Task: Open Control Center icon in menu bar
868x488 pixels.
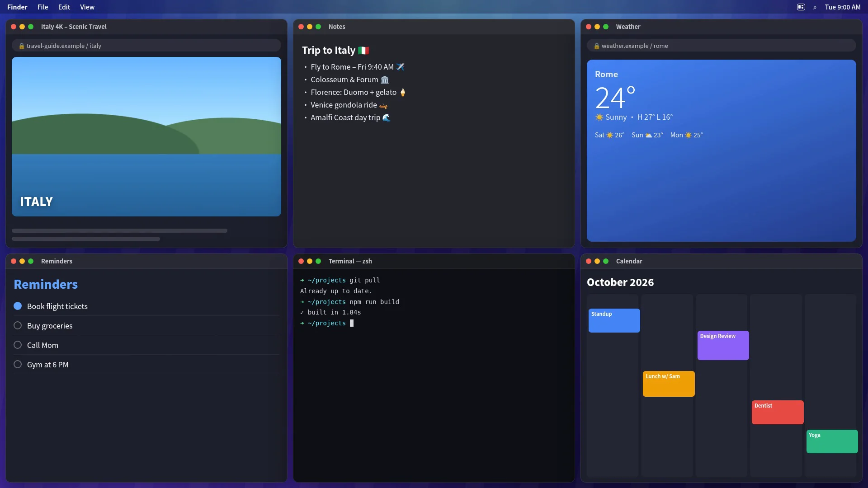Action: pyautogui.click(x=801, y=7)
